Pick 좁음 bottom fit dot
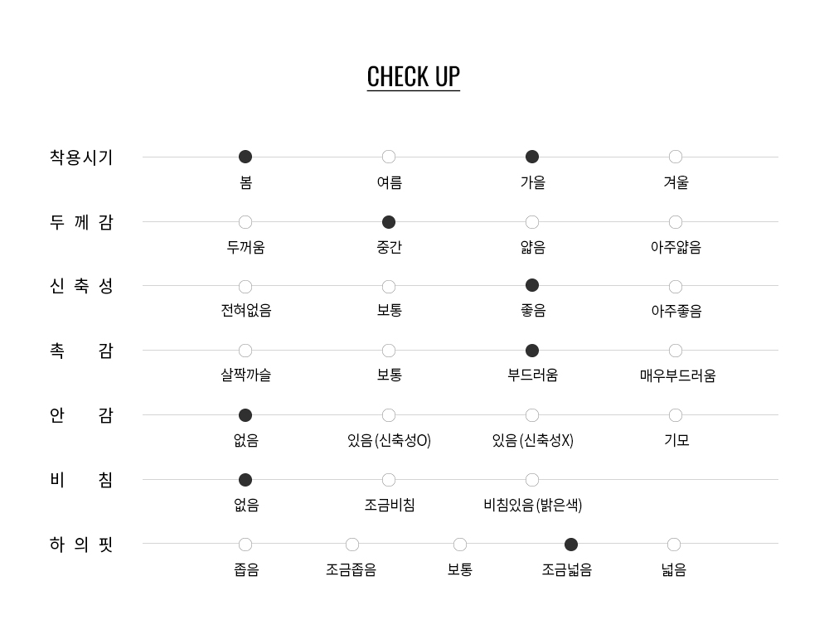This screenshot has width=829, height=644. click(x=245, y=545)
